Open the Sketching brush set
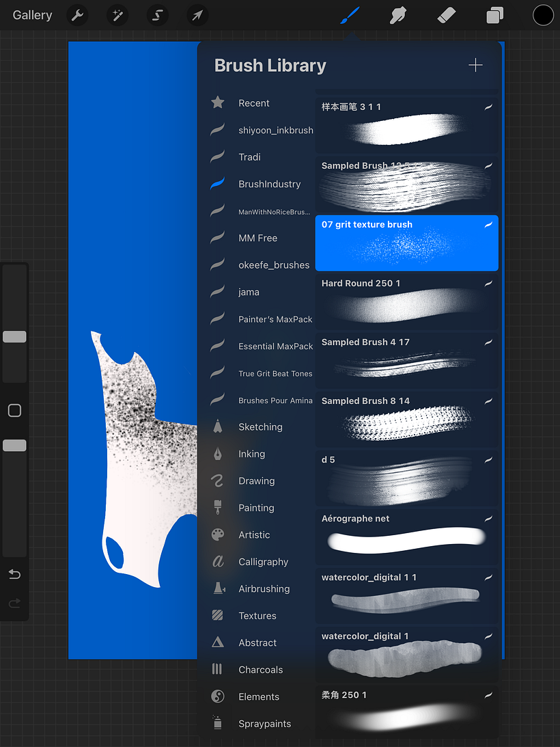560x747 pixels. pyautogui.click(x=260, y=427)
